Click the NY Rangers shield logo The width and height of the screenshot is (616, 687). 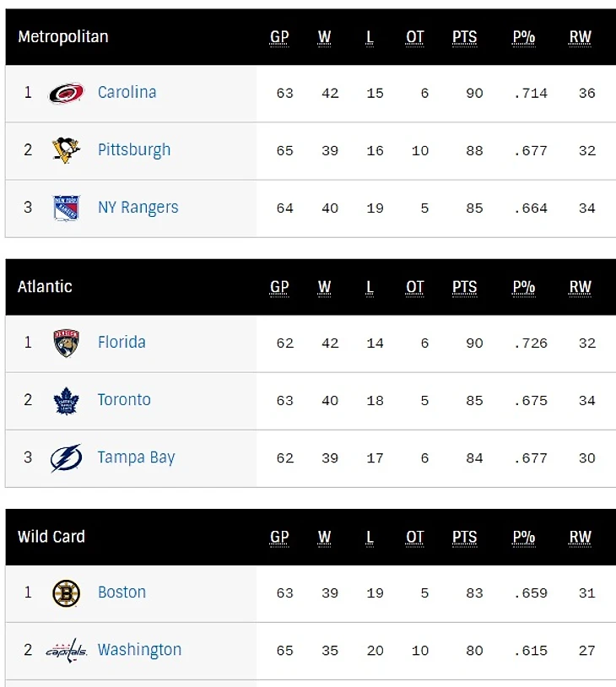tap(66, 208)
